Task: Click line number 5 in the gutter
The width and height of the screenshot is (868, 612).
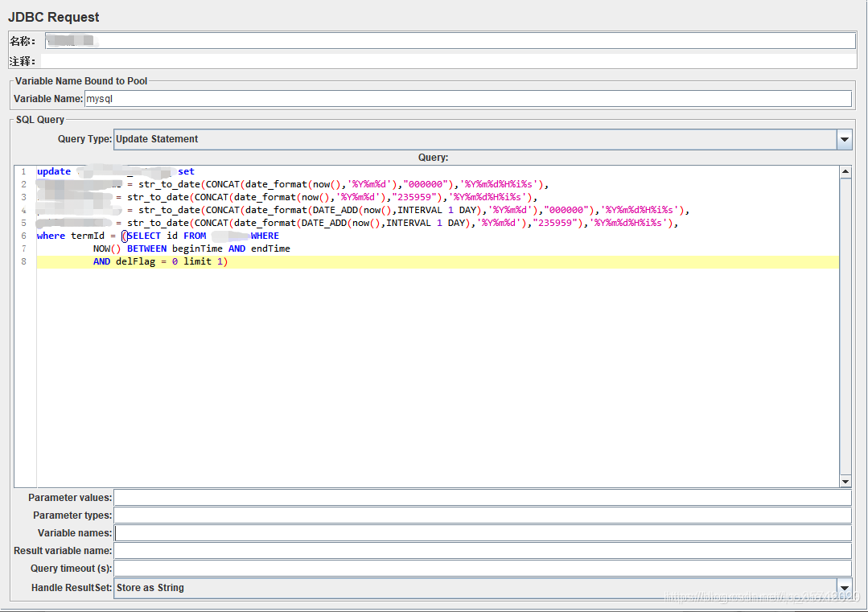Action: [24, 223]
